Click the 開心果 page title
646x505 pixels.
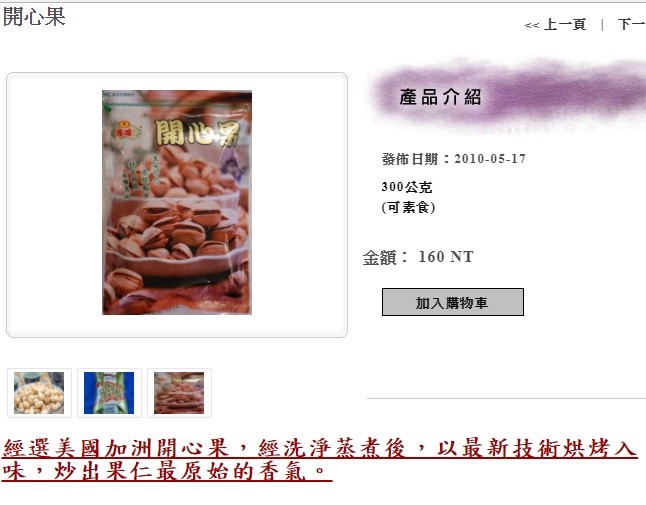[34, 17]
